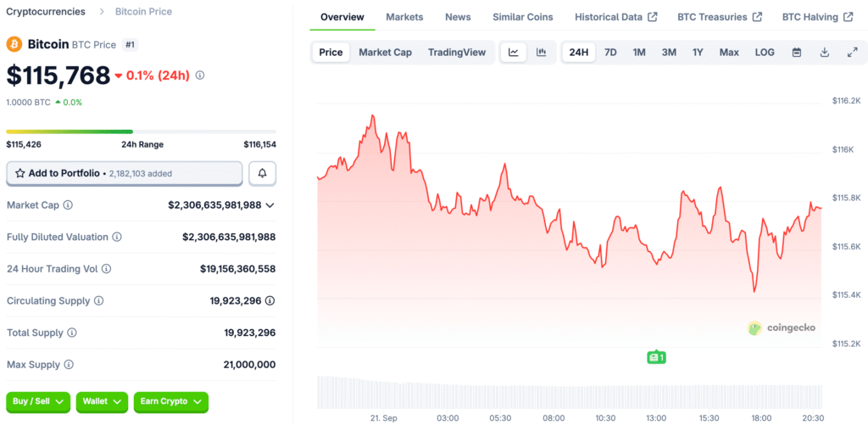Screen dimensions: 868x425
Task: Open the BTC Treasuries external link
Action: pyautogui.click(x=720, y=17)
